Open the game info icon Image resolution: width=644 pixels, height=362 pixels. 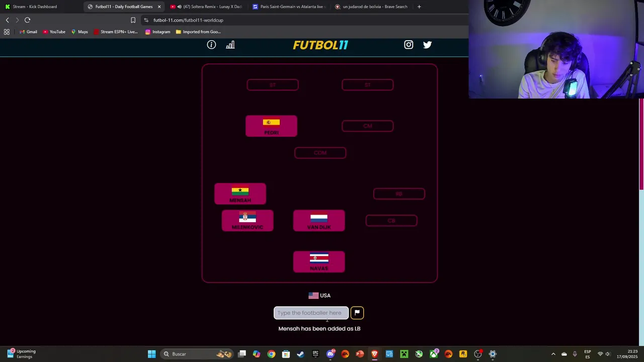pos(211,45)
